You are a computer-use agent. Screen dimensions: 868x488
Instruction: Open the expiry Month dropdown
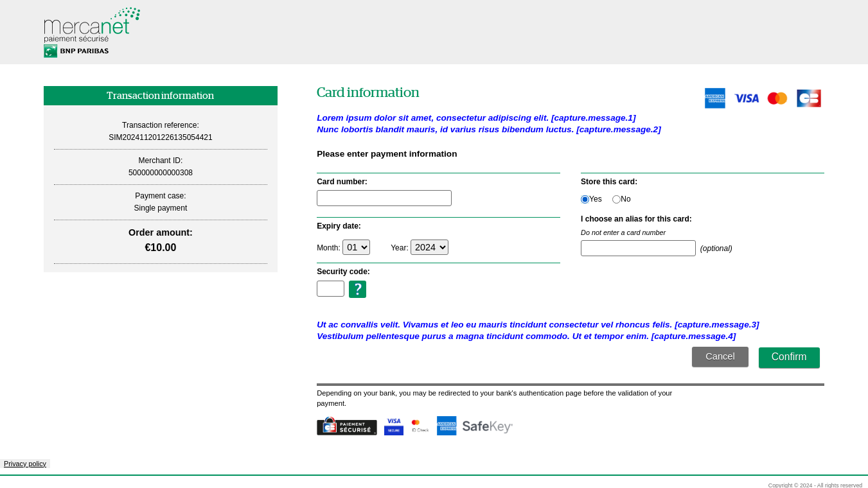tap(356, 247)
